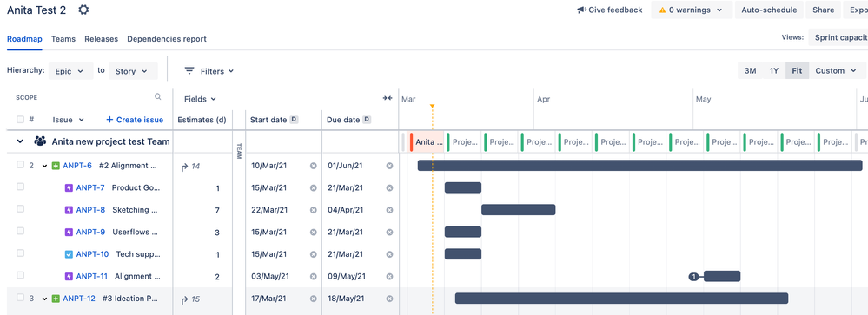Clear start date of ANPT-11
The image size is (868, 315).
click(314, 276)
